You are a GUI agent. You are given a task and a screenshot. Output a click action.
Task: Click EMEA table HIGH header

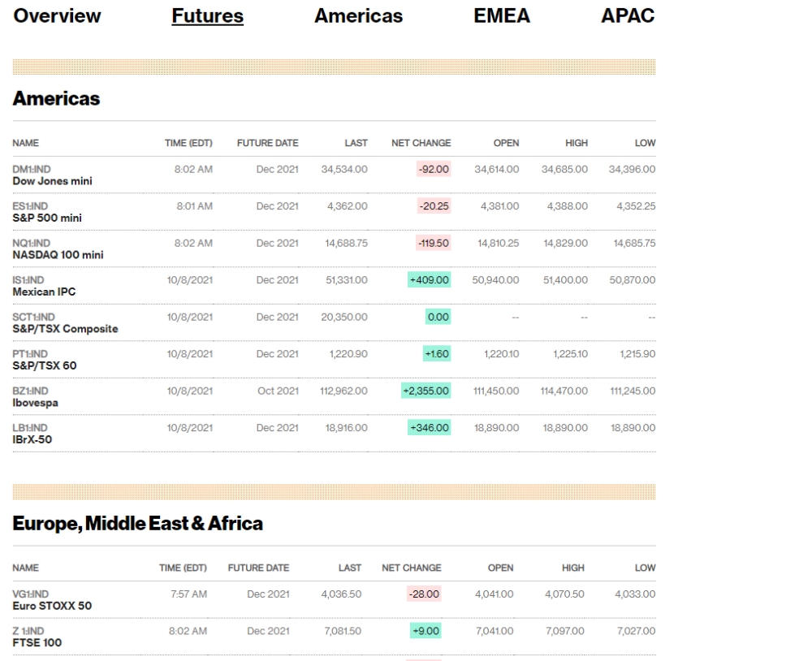573,568
